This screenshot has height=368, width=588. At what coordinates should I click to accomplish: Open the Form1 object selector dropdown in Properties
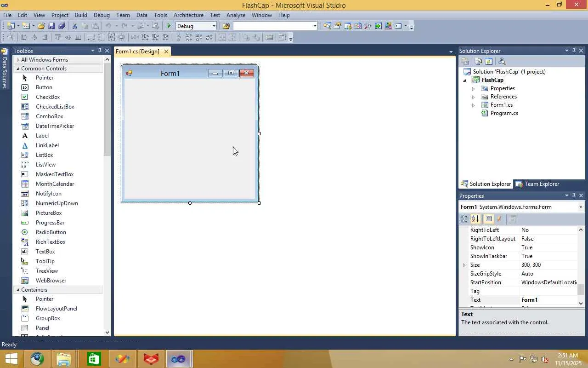tap(581, 207)
